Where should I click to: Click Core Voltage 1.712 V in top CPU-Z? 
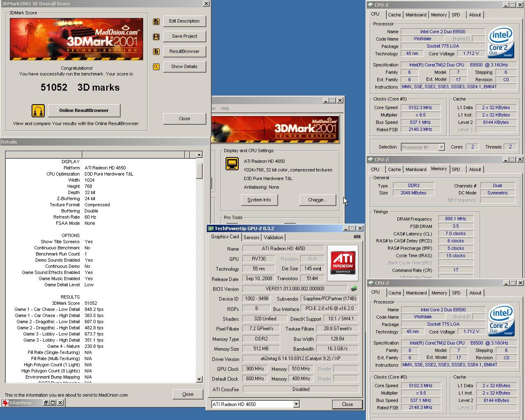pos(471,53)
